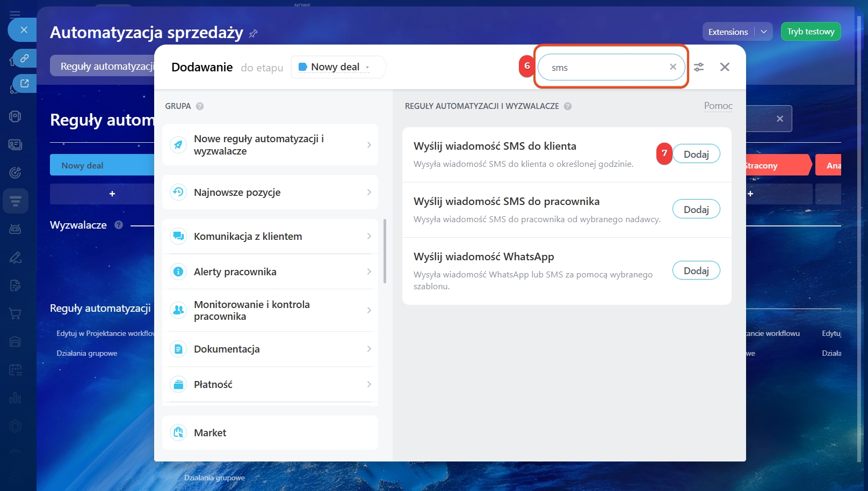The height and width of the screenshot is (491, 868).
Task: Click the Extensions button
Action: 728,32
